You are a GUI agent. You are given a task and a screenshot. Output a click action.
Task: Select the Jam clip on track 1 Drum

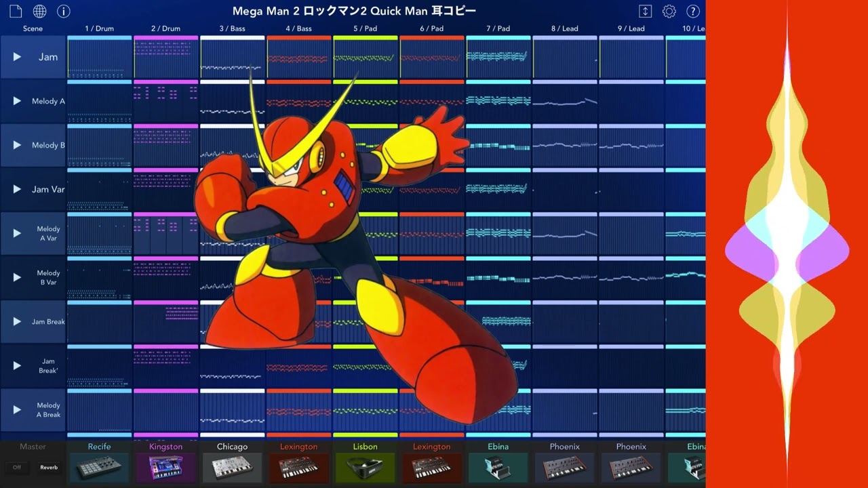(x=99, y=57)
